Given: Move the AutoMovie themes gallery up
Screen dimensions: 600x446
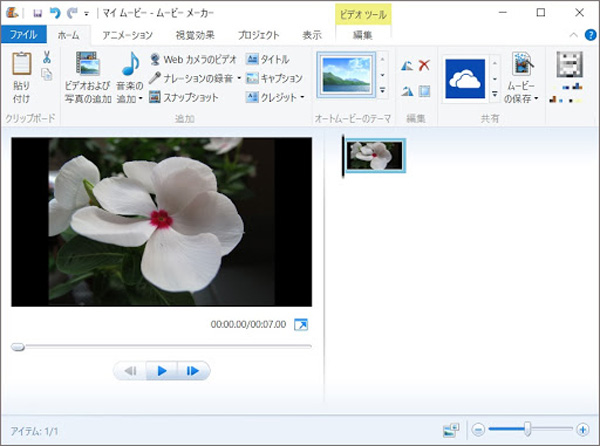Looking at the screenshot, I should [382, 59].
